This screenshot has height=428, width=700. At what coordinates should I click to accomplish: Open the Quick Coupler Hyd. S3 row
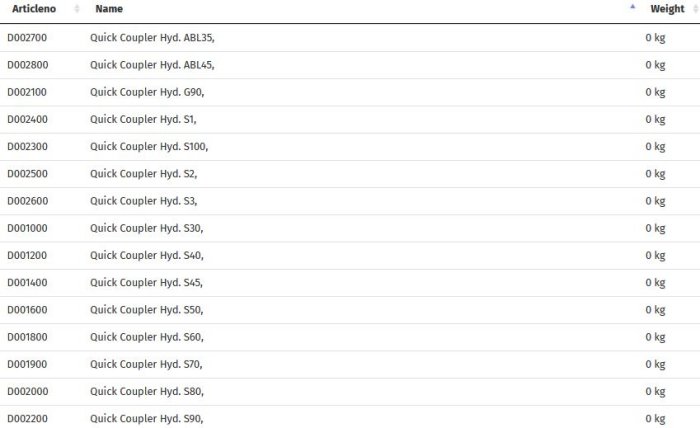click(143, 201)
